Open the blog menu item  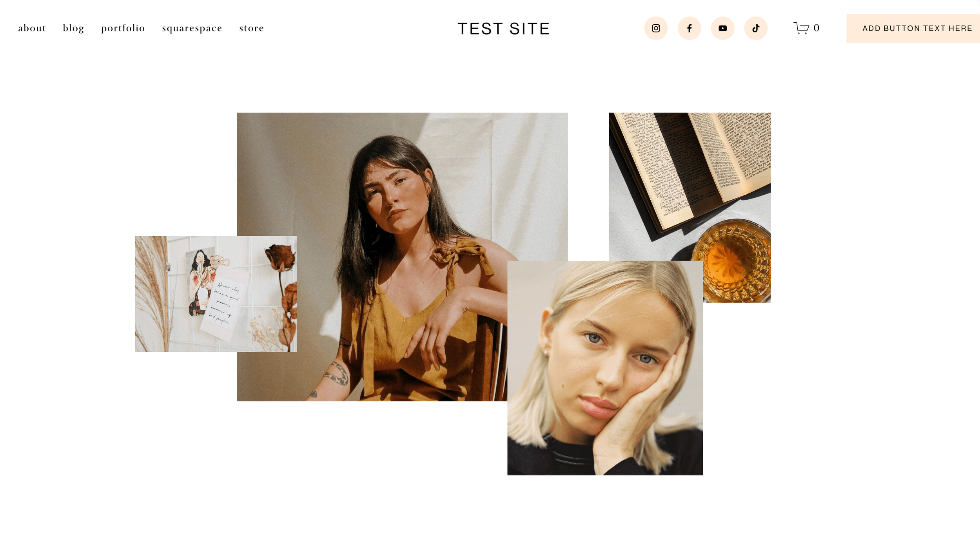click(x=74, y=28)
